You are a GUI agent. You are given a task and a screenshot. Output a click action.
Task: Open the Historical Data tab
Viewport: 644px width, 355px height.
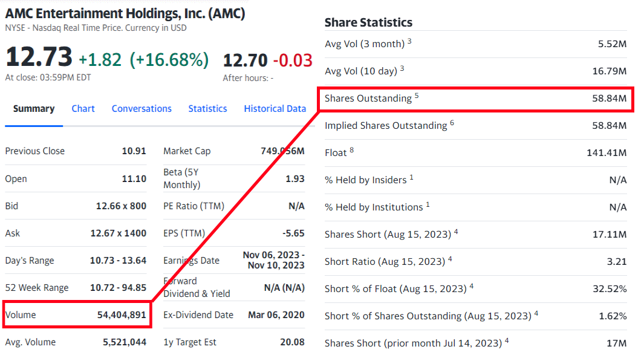275,108
